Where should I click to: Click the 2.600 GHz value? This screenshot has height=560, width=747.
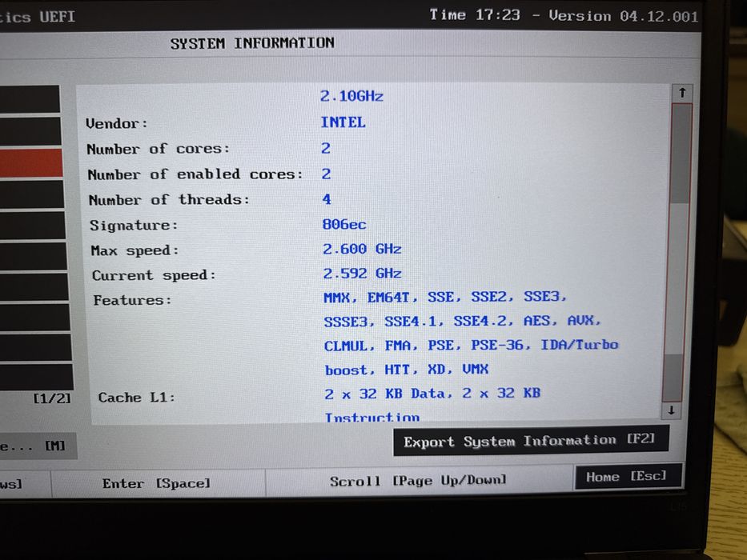pyautogui.click(x=362, y=249)
